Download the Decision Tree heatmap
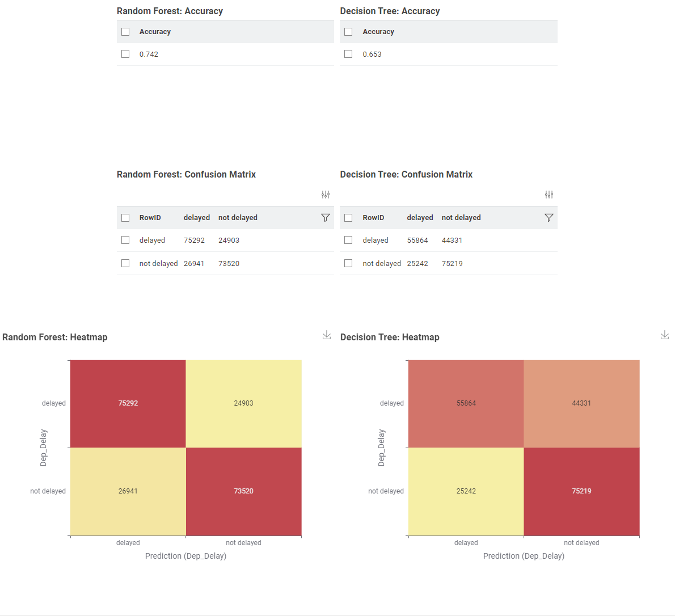Viewport: 675px width, 616px height. pyautogui.click(x=665, y=335)
